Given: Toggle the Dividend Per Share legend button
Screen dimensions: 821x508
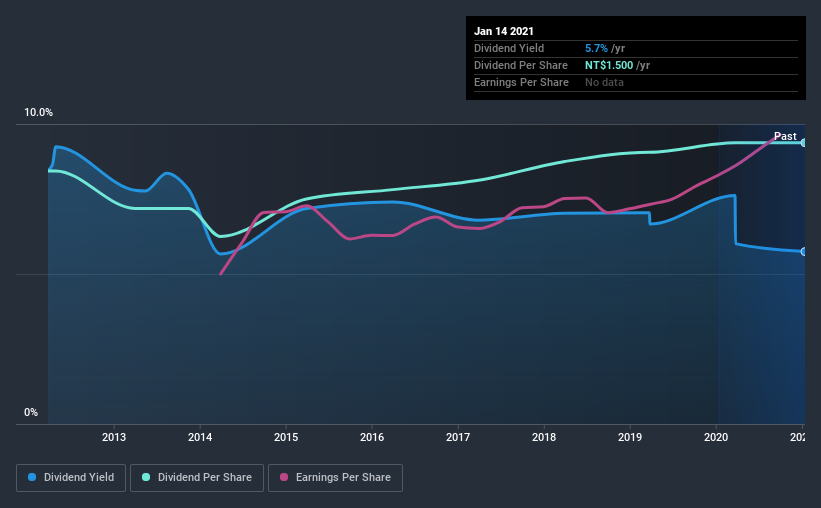Looking at the screenshot, I should click(x=197, y=478).
